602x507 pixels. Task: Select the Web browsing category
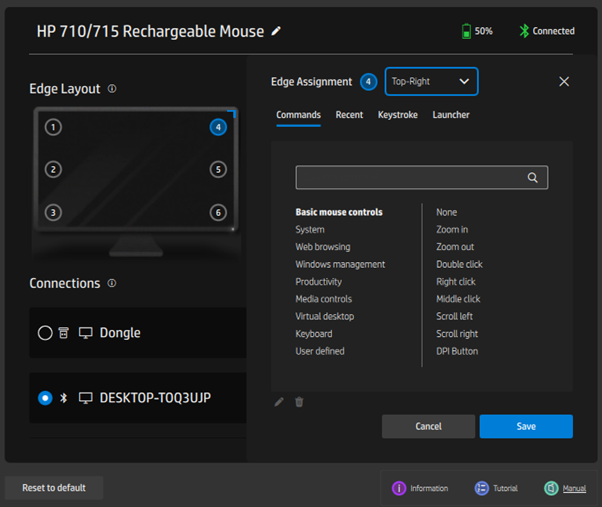click(323, 247)
